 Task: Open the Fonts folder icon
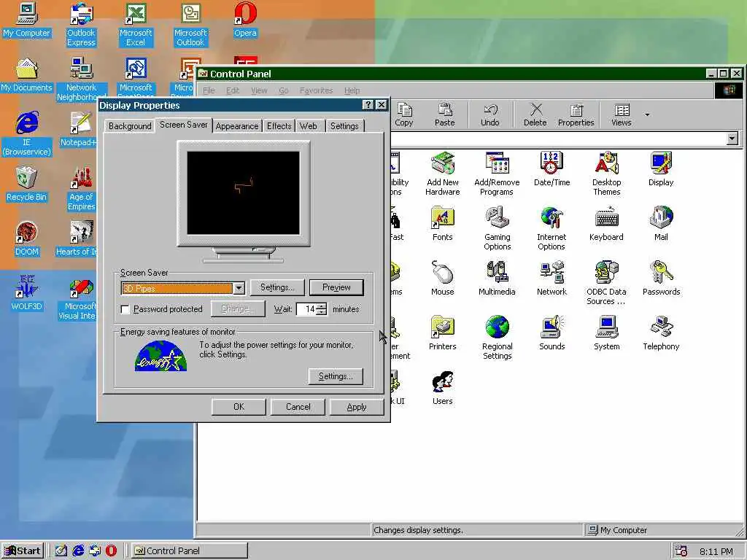tap(443, 223)
